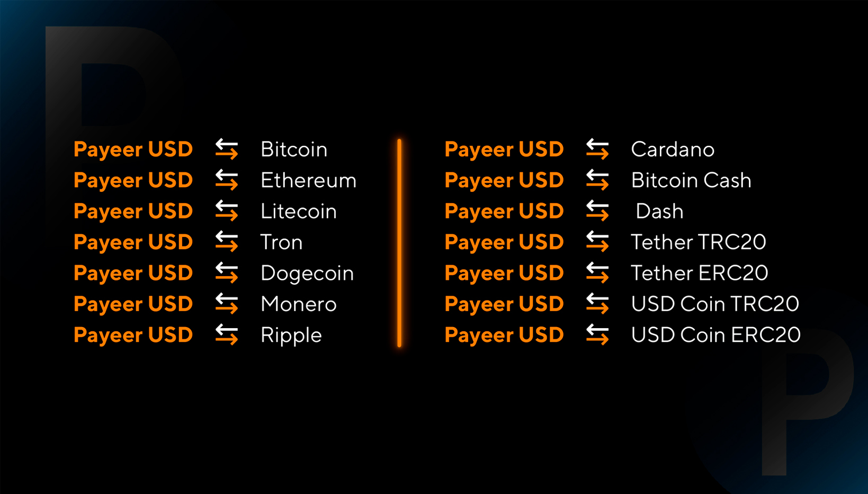Click the swap arrows next to Bitcoin
Image resolution: width=868 pixels, height=494 pixels.
[x=227, y=149]
